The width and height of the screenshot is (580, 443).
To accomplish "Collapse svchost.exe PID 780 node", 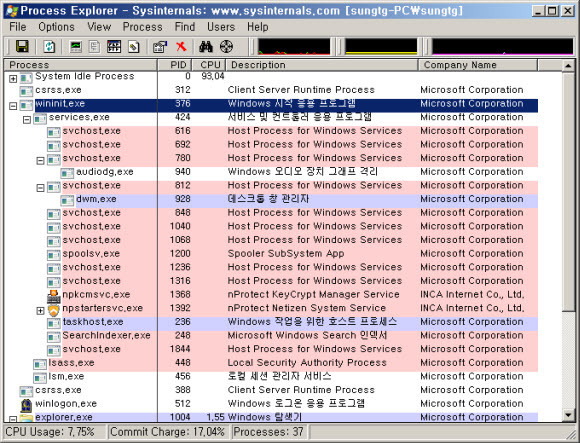I will (40, 161).
